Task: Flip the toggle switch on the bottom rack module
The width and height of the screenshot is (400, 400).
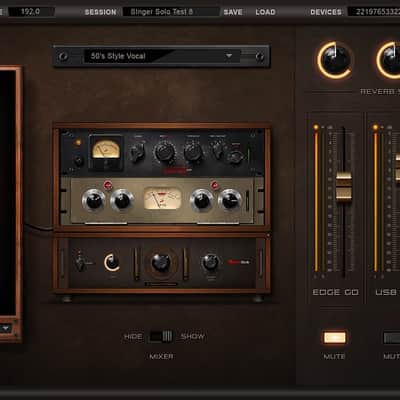Action: tap(79, 261)
